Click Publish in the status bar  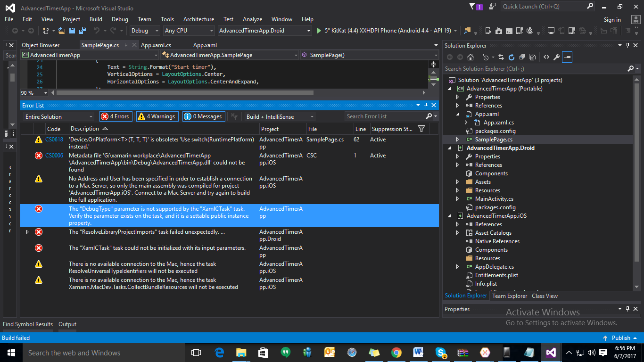coord(621,338)
